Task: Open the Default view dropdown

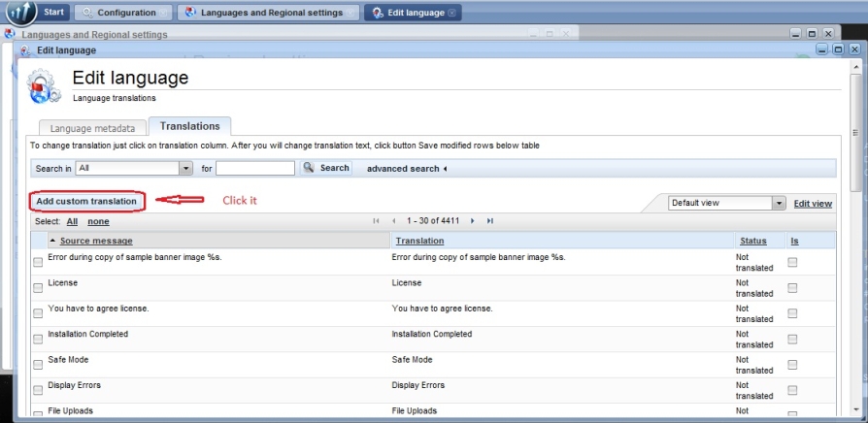Action: click(x=727, y=203)
